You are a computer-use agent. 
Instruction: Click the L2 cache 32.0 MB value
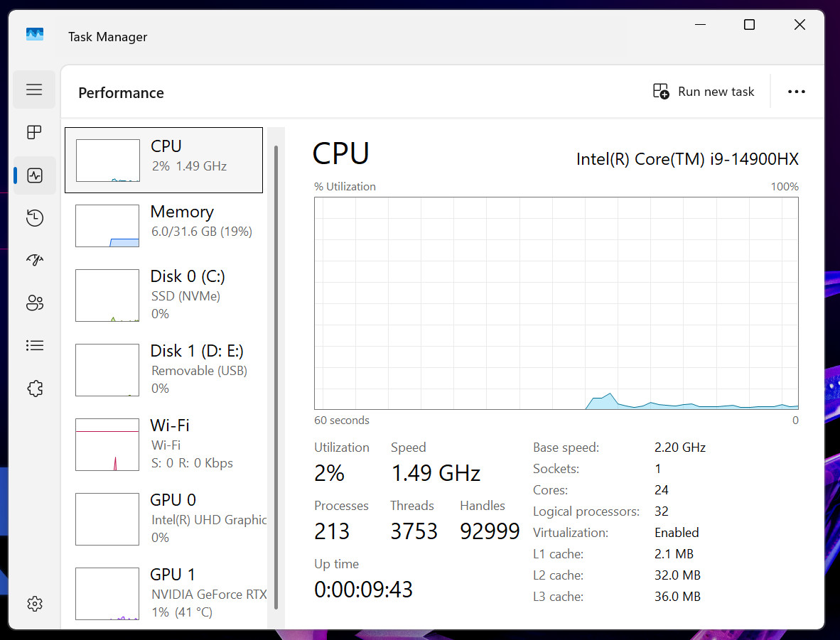click(677, 575)
